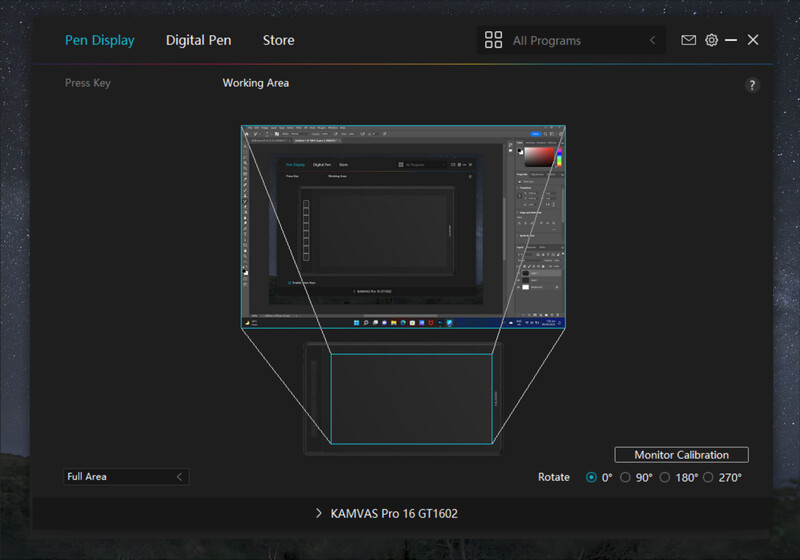Open the question mark help icon
Viewport: 800px width, 560px height.
click(752, 85)
